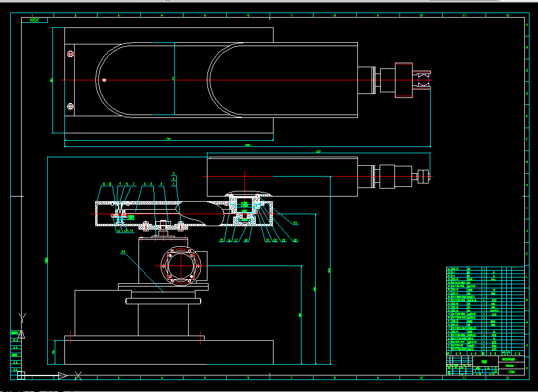Click the parts list header row
Image resolution: width=538 pixels, height=392 pixels.
pyautogui.click(x=486, y=353)
